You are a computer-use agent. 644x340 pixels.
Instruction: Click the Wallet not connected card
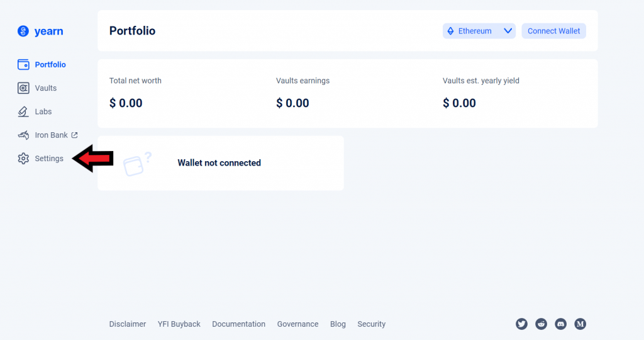[220, 163]
